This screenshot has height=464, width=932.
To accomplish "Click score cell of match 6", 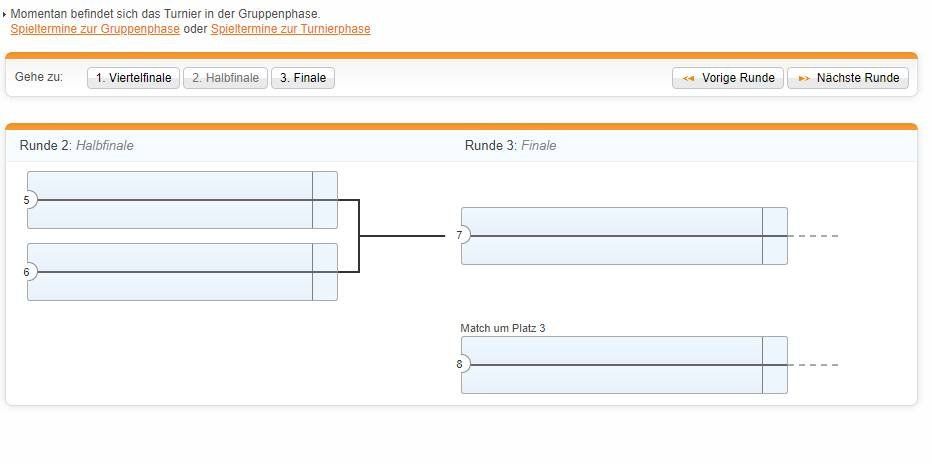I will [325, 272].
